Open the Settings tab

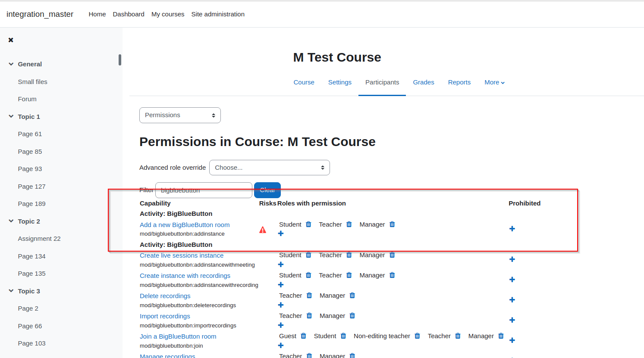tap(340, 82)
